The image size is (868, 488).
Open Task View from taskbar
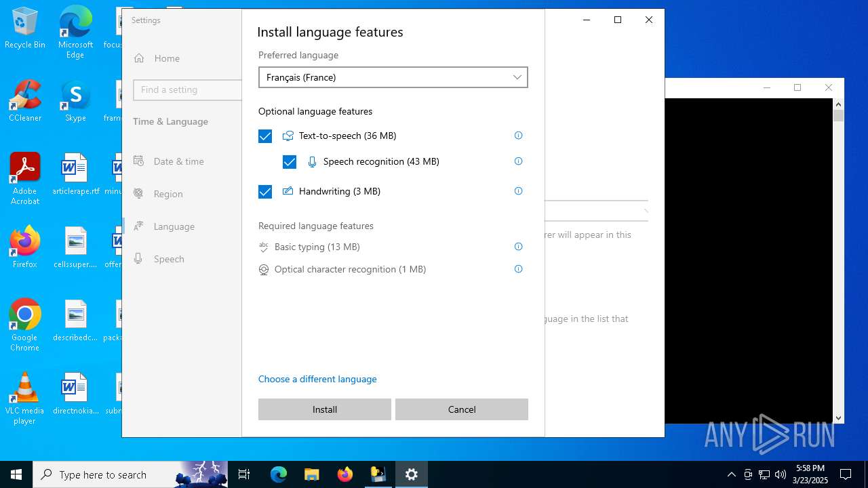coord(244,474)
